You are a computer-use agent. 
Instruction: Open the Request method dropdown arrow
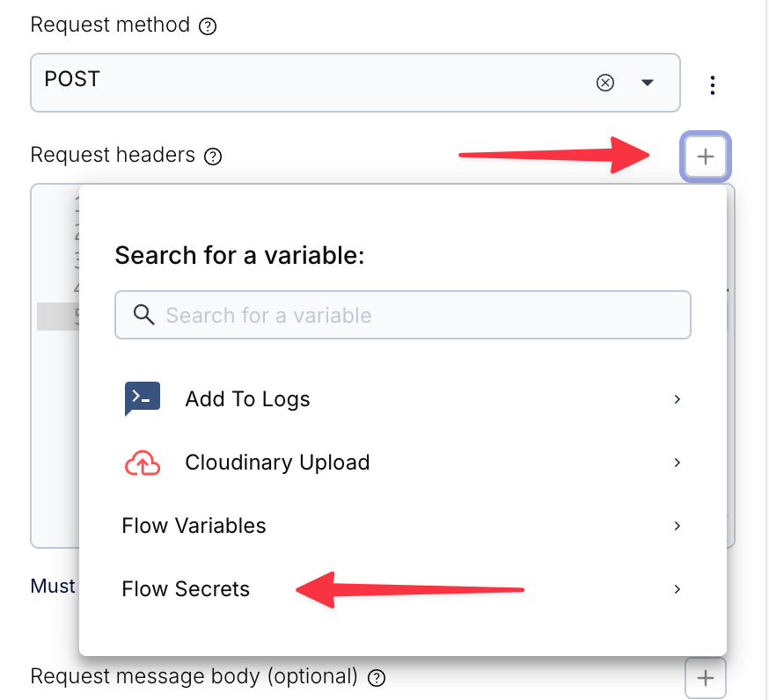click(x=648, y=83)
